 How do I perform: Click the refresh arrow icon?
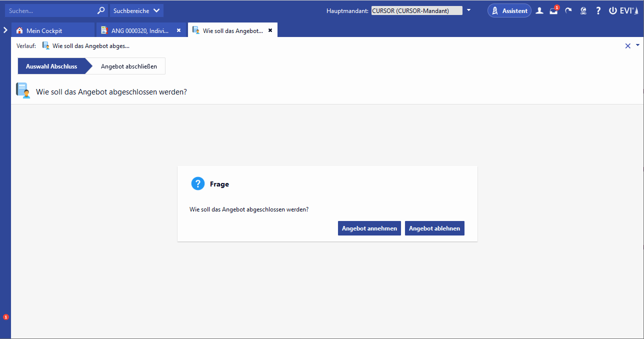(568, 10)
